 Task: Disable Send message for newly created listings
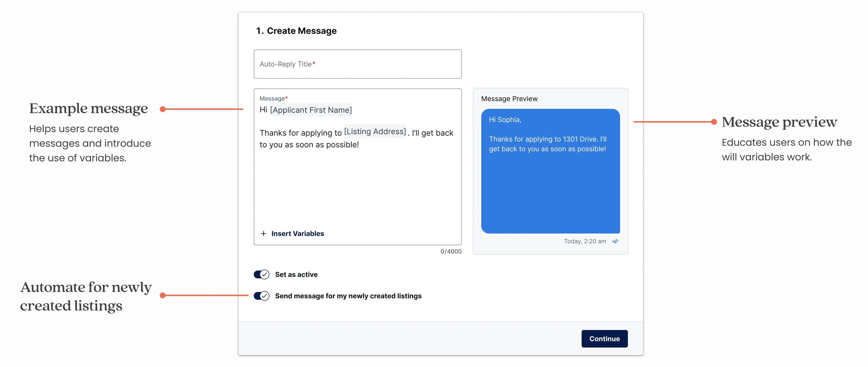261,296
